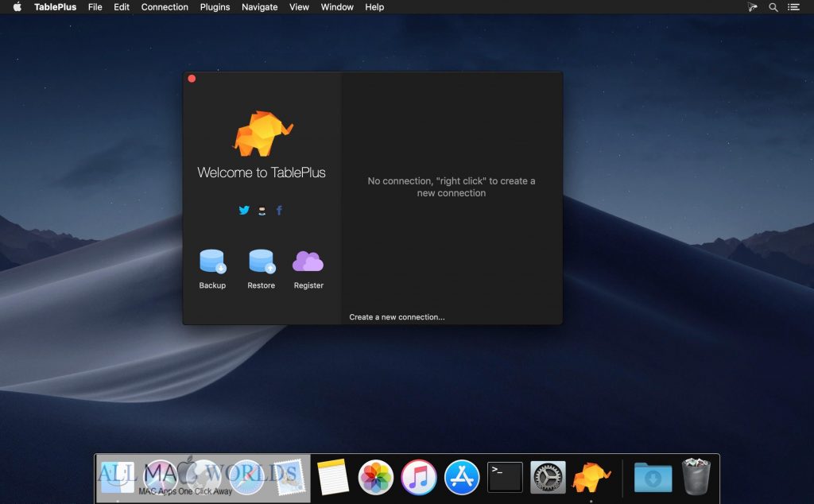Image resolution: width=814 pixels, height=504 pixels.
Task: Close the Welcome to TablePlus window
Action: coord(192,79)
